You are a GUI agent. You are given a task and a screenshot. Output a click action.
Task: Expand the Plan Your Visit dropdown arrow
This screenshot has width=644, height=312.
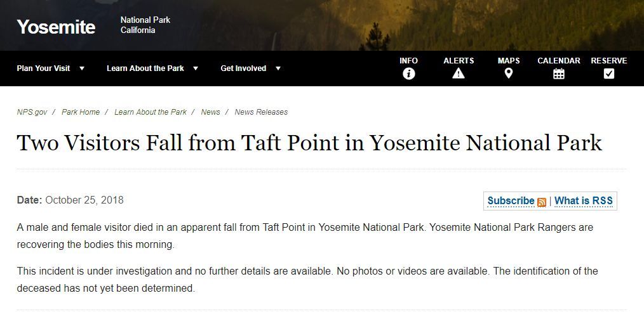[82, 68]
